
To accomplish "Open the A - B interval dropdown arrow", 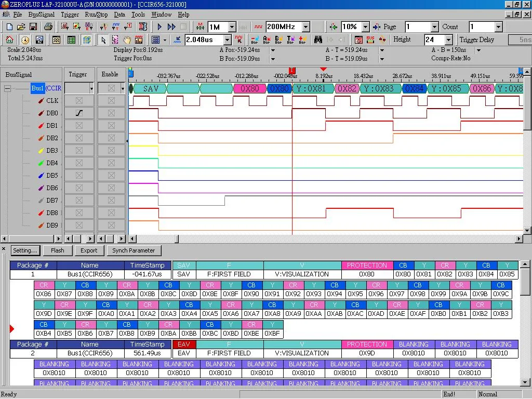I will click(478, 50).
